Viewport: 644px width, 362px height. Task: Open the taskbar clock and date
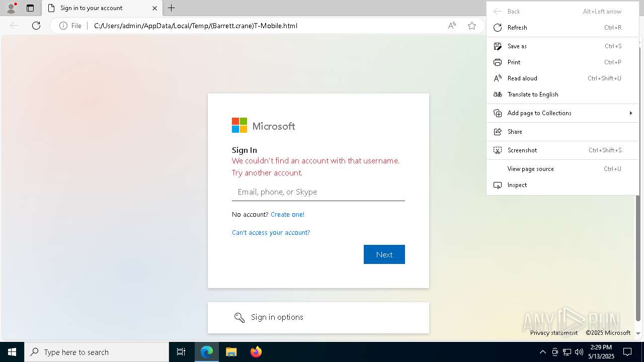pyautogui.click(x=601, y=352)
